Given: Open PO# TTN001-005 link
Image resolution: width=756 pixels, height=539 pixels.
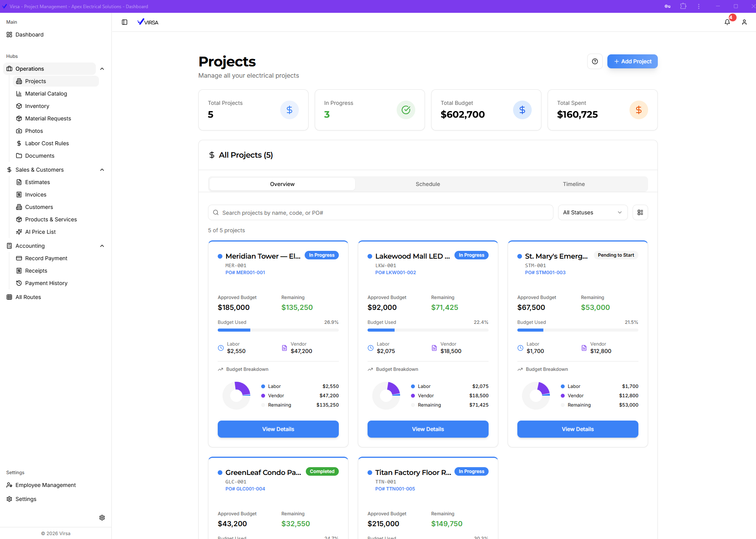Looking at the screenshot, I should click(x=395, y=489).
